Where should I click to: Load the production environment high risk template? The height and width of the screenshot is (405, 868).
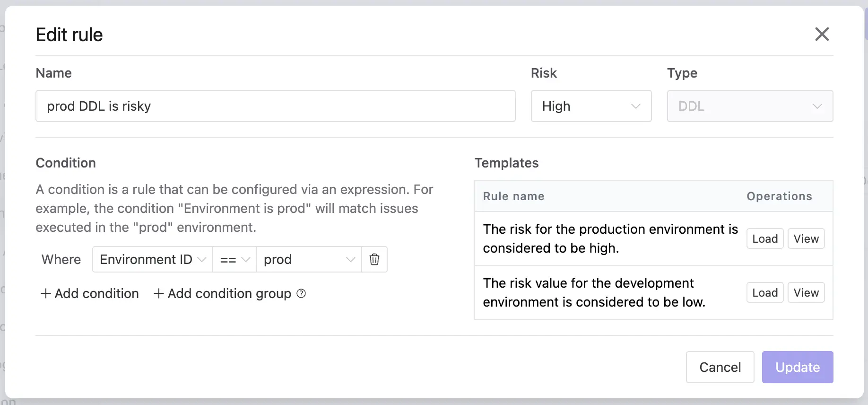coord(764,239)
